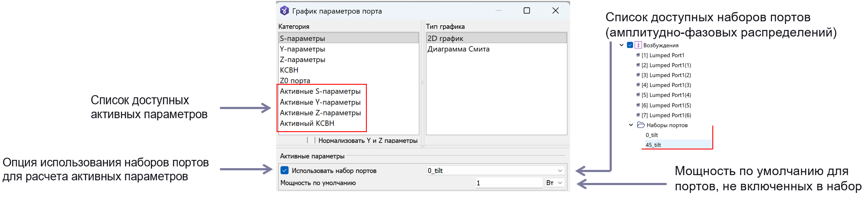Select КСВН category
Viewport: 868px width, 199px height.
[349, 70]
